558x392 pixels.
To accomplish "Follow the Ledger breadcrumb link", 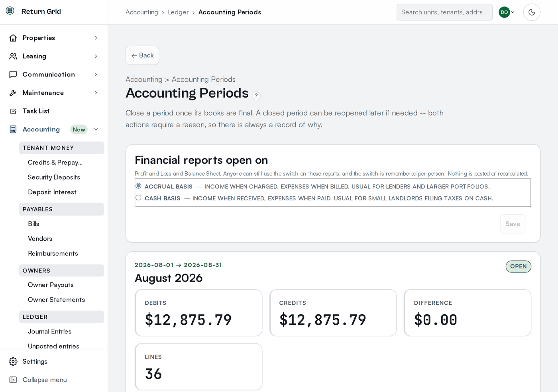I will point(178,12).
